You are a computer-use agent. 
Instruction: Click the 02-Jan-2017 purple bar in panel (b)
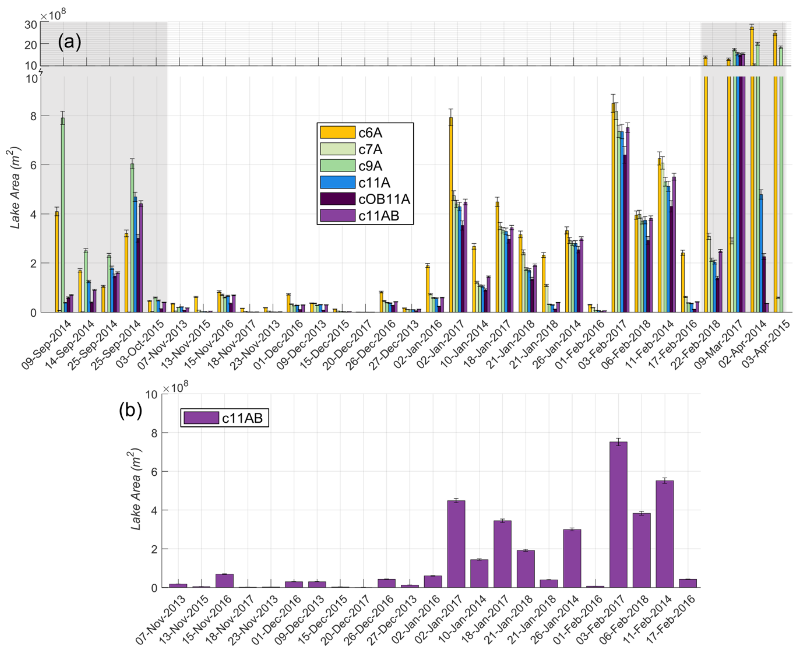coord(456,544)
